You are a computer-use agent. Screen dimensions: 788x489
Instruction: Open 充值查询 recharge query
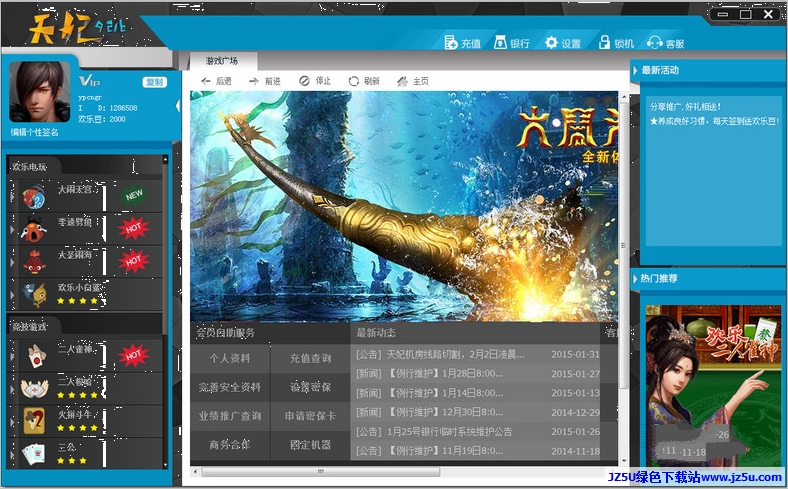[x=310, y=358]
